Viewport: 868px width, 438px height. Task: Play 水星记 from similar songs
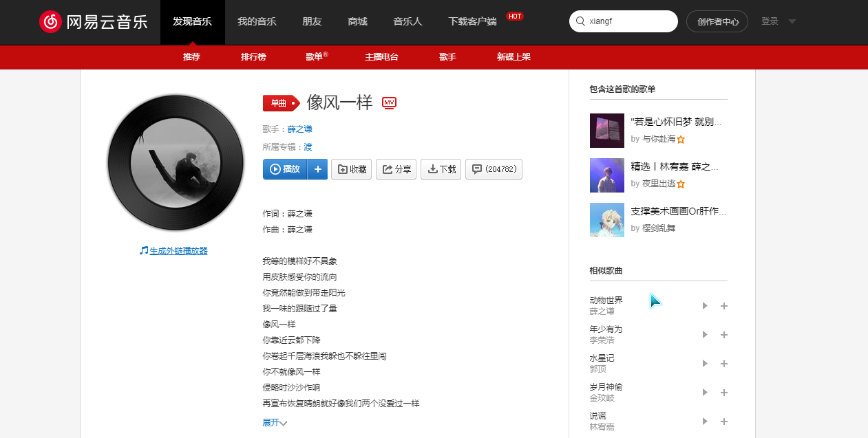705,364
